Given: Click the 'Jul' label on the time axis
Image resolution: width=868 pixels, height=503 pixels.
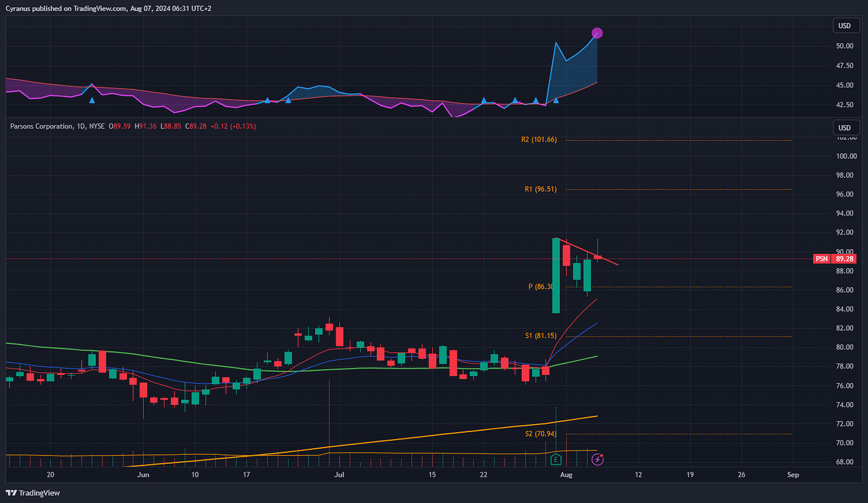Looking at the screenshot, I should click(x=339, y=475).
